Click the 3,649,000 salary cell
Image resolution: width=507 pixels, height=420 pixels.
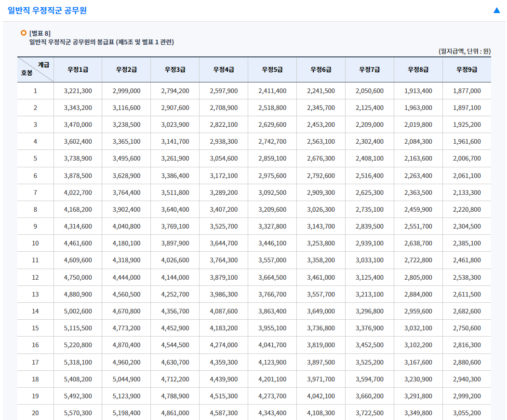[x=320, y=311]
